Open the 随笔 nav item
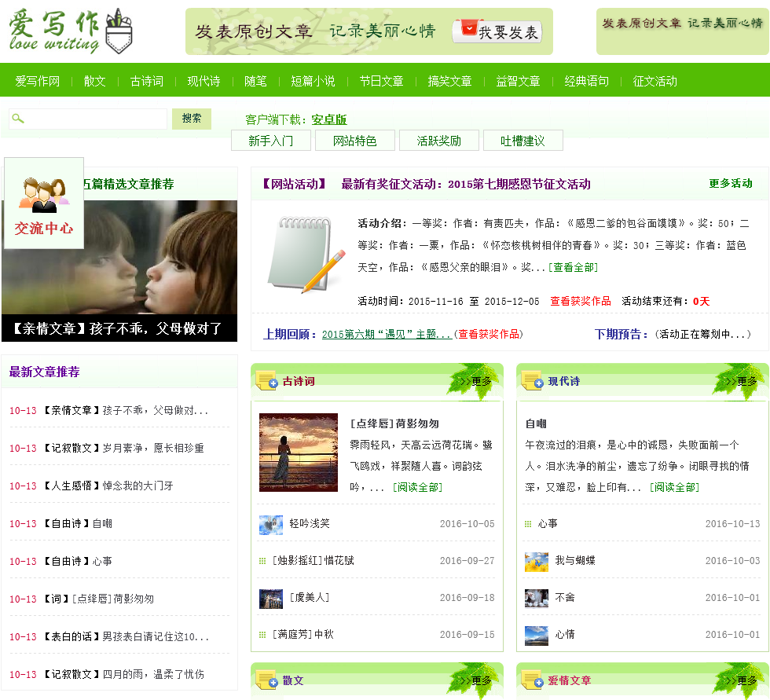Viewport: 770px width, 700px height. pos(255,81)
